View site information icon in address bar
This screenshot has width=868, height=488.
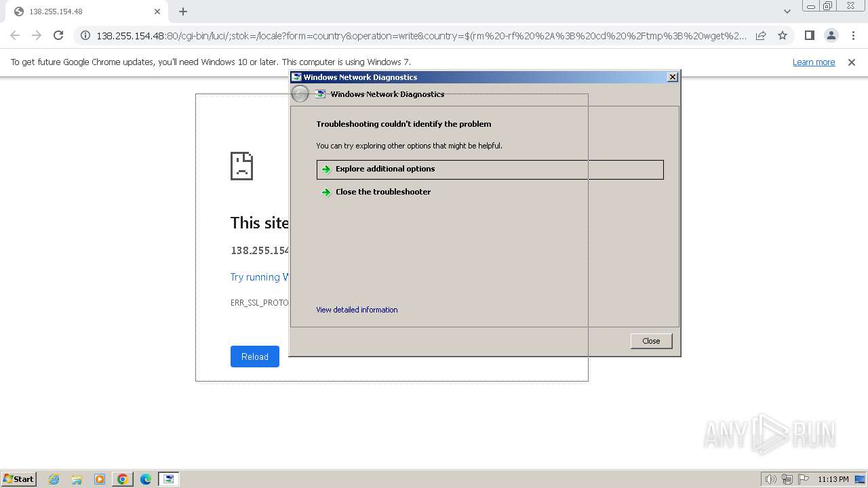coord(85,35)
